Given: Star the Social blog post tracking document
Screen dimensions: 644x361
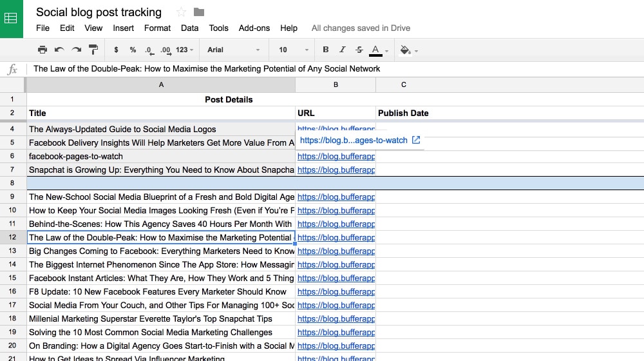Looking at the screenshot, I should tap(181, 12).
